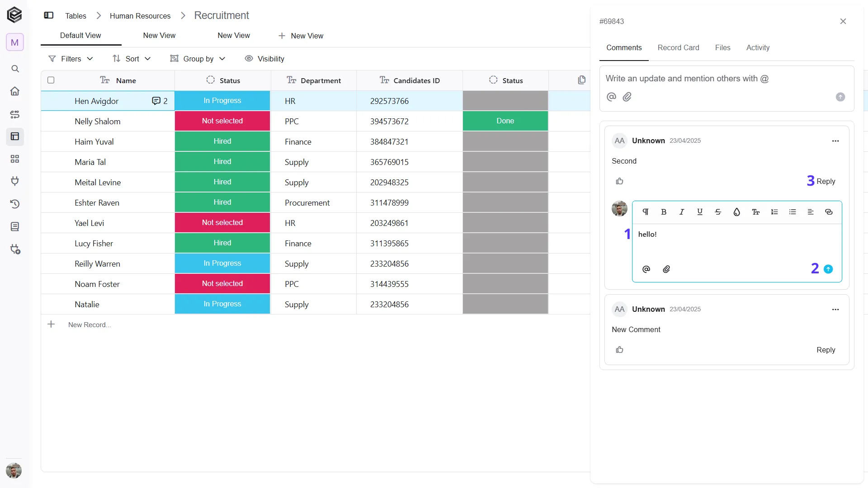Click Haim Yuval's green Hired status
868x488 pixels.
coord(222,141)
